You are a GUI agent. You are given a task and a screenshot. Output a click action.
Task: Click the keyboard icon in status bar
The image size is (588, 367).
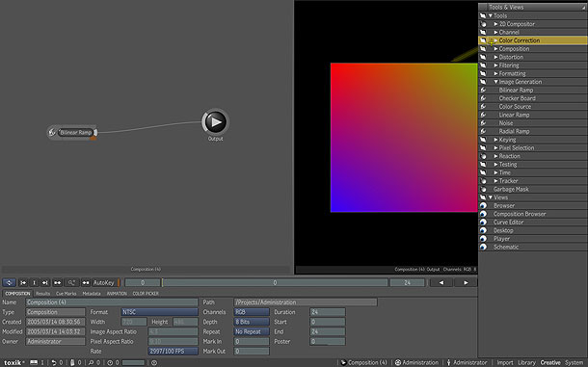(x=34, y=362)
